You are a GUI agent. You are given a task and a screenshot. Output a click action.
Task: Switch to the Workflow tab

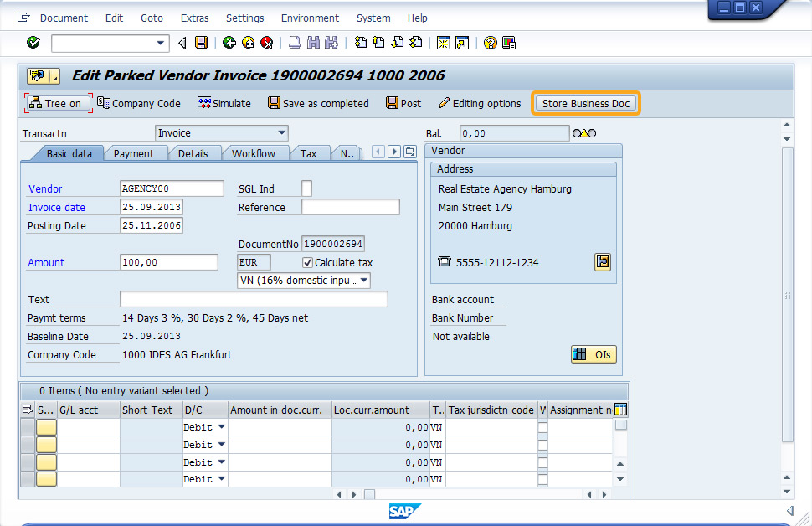pyautogui.click(x=254, y=153)
